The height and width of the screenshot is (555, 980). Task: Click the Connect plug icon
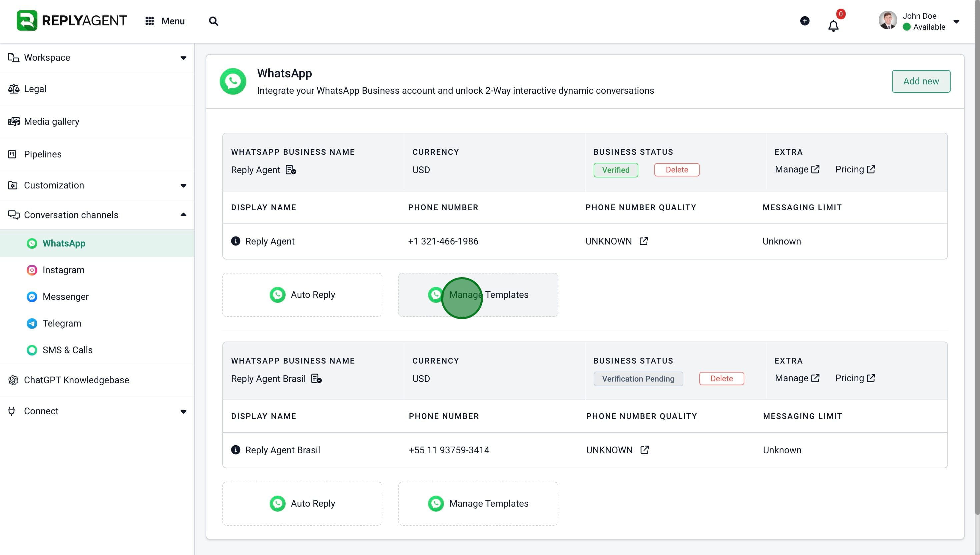[x=11, y=411]
